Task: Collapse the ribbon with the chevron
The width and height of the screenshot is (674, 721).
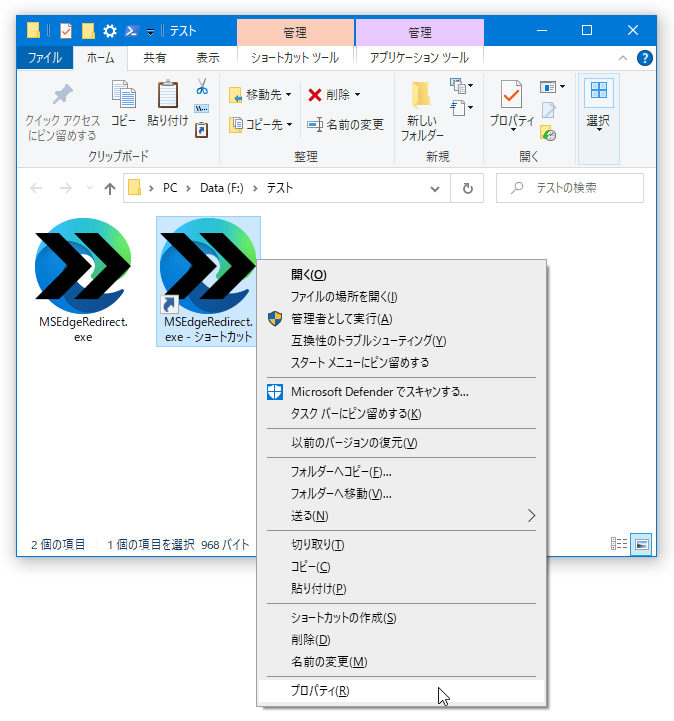Action: (x=623, y=58)
